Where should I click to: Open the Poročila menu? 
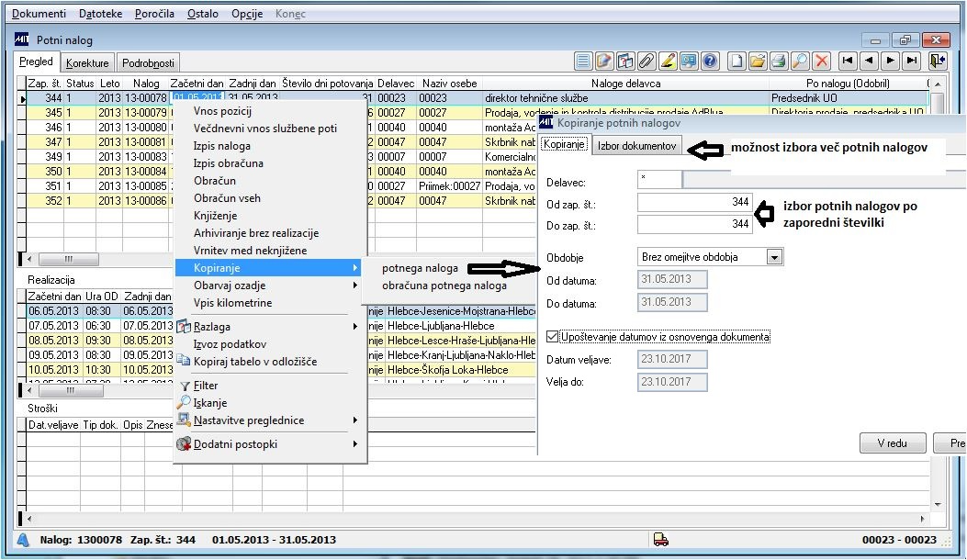point(153,14)
